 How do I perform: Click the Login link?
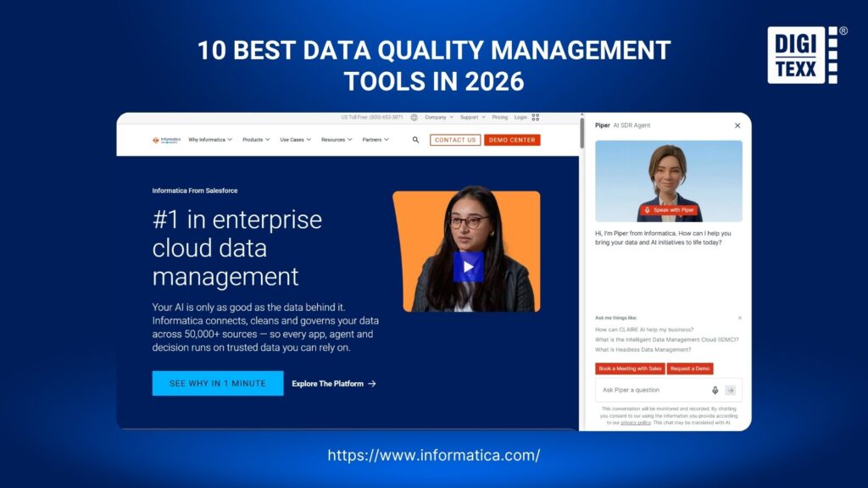click(520, 117)
